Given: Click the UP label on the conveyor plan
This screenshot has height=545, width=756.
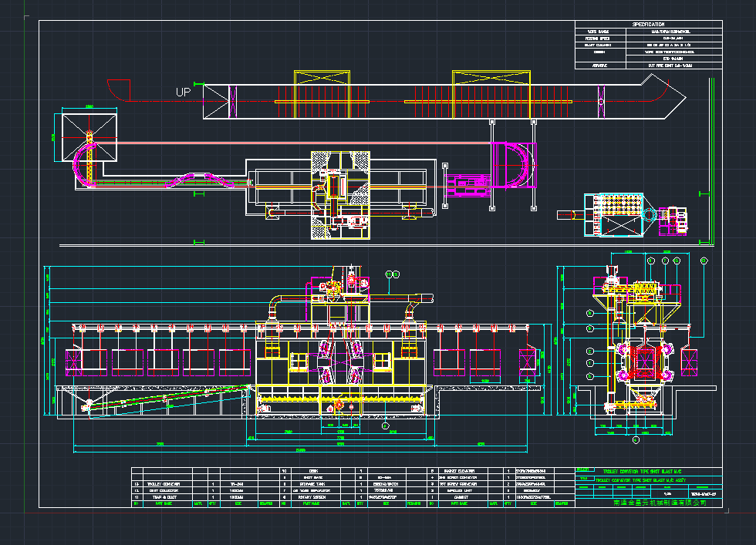Looking at the screenshot, I should click(183, 93).
